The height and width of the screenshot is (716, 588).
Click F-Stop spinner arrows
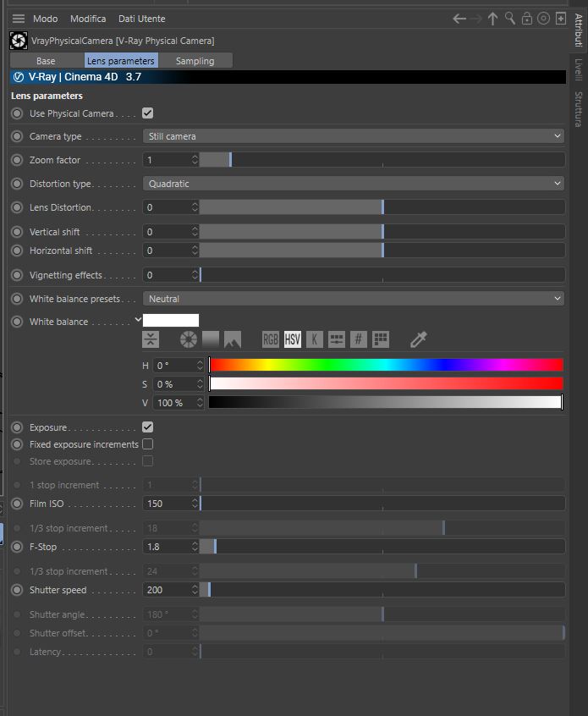coord(195,547)
